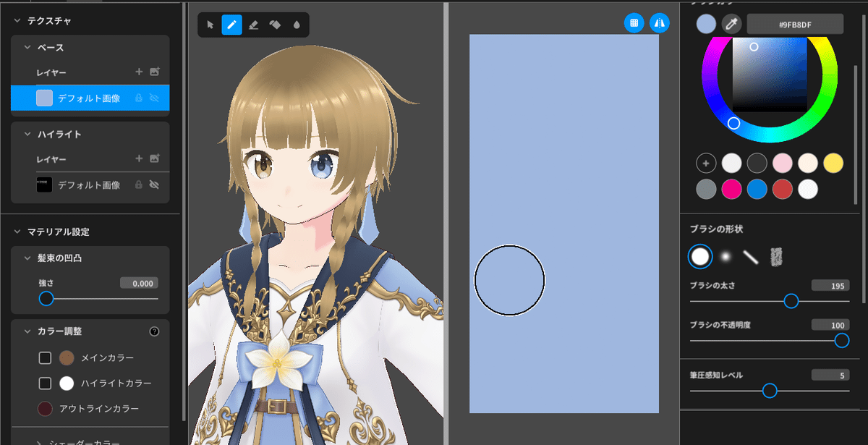Select the pink color swatch in the palette
Image resolution: width=868 pixels, height=445 pixels.
783,163
